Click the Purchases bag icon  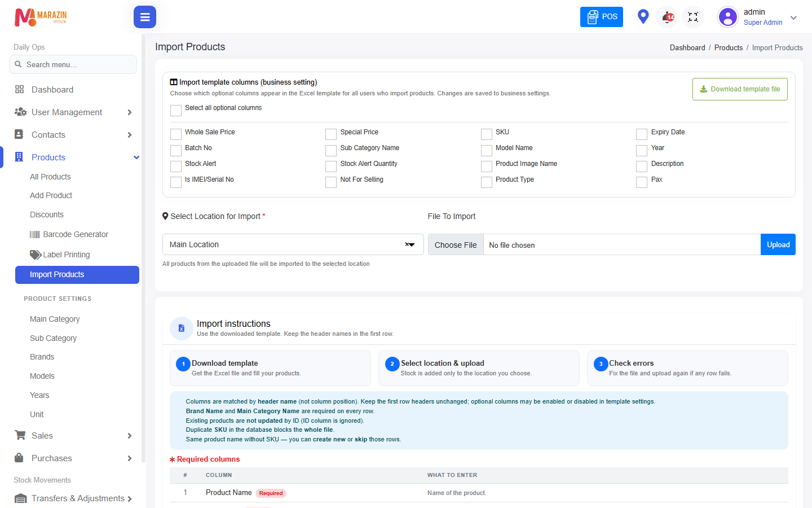coord(19,458)
